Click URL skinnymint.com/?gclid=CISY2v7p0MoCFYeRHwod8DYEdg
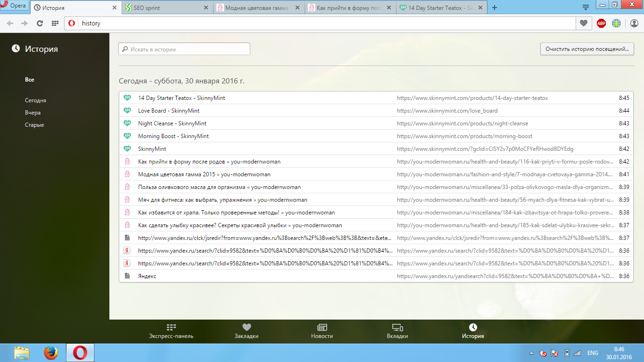The width and height of the screenshot is (644, 362). (x=485, y=149)
